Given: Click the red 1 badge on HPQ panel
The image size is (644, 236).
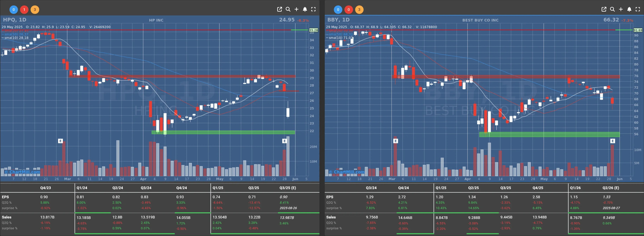Looking at the screenshot, I should [24, 10].
